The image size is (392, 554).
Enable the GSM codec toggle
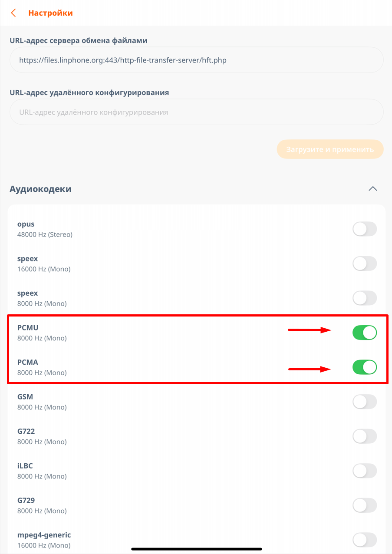pyautogui.click(x=364, y=402)
